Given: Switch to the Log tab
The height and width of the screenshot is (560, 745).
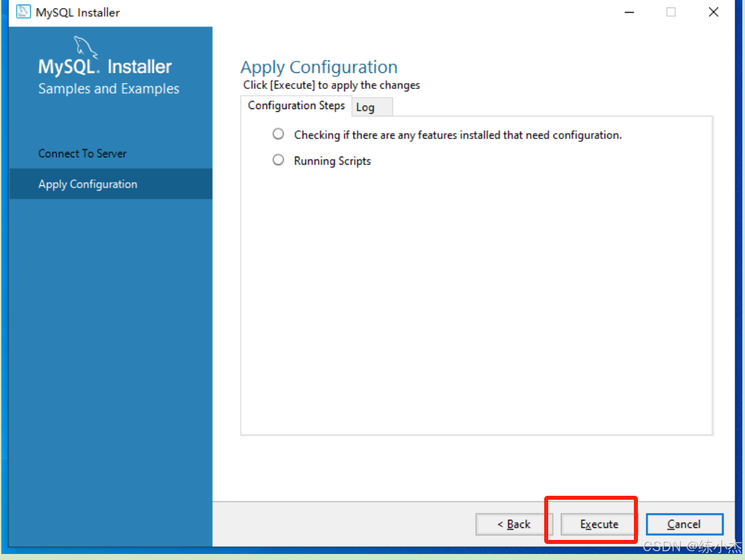Looking at the screenshot, I should [x=371, y=107].
